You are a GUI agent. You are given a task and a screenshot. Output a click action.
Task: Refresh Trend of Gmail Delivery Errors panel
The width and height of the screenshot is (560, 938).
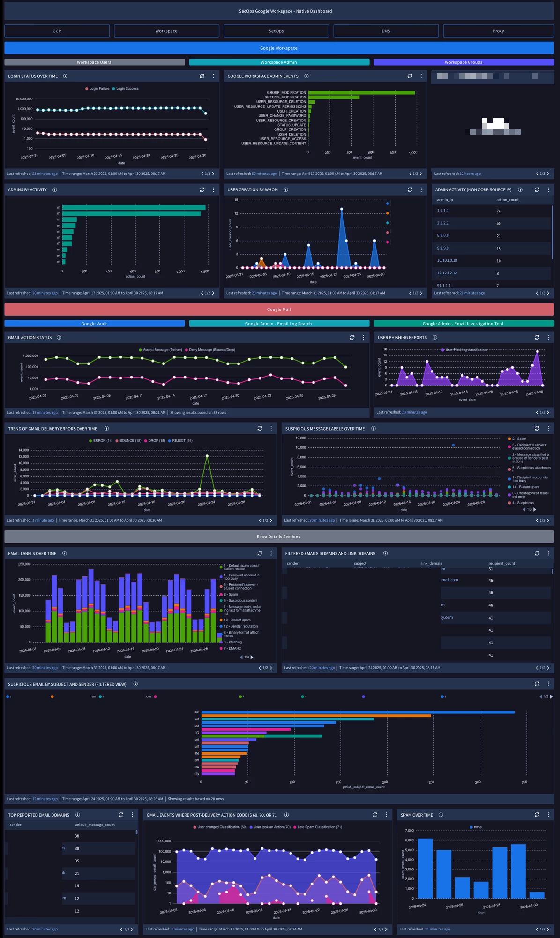click(260, 429)
